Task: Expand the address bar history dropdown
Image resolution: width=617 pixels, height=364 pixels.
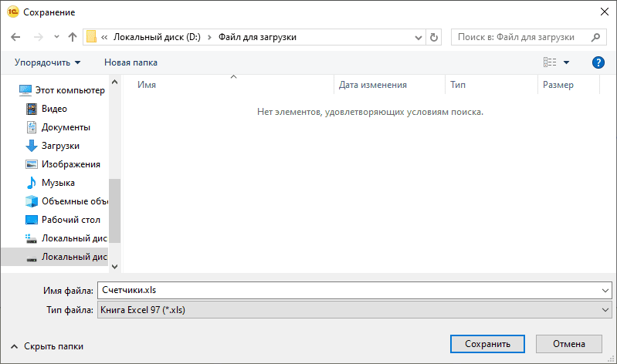Action: [x=418, y=37]
